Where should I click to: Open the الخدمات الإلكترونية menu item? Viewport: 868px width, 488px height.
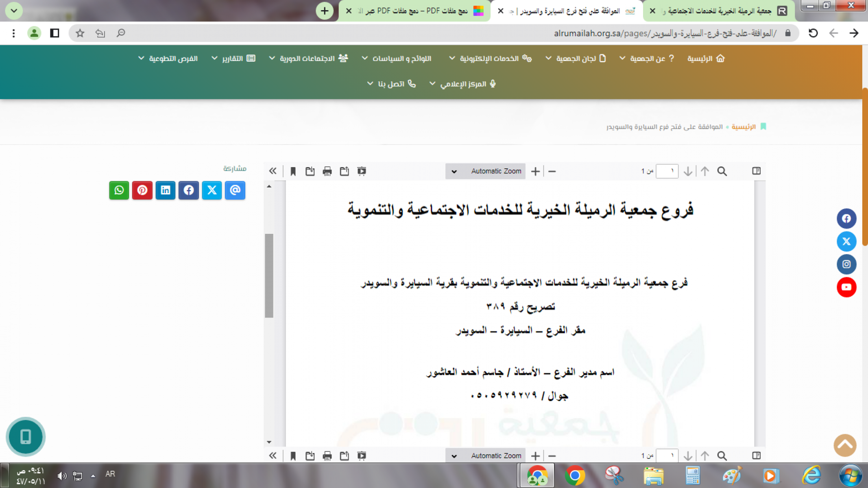pyautogui.click(x=489, y=59)
